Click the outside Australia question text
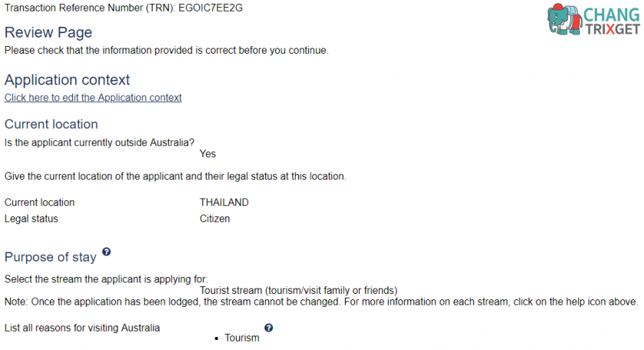 (x=100, y=143)
